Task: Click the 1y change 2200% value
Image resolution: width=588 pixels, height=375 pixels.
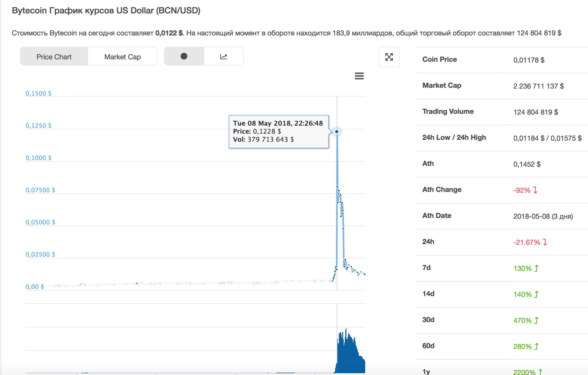Action: 528,372
